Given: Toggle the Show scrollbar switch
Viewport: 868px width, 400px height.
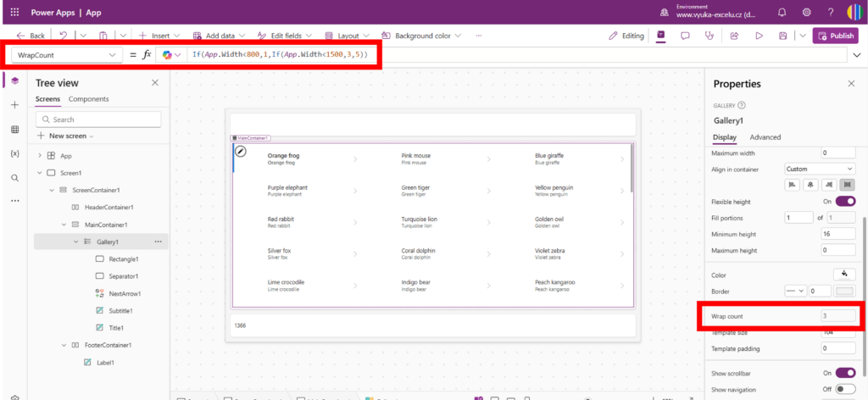Looking at the screenshot, I should pyautogui.click(x=845, y=373).
